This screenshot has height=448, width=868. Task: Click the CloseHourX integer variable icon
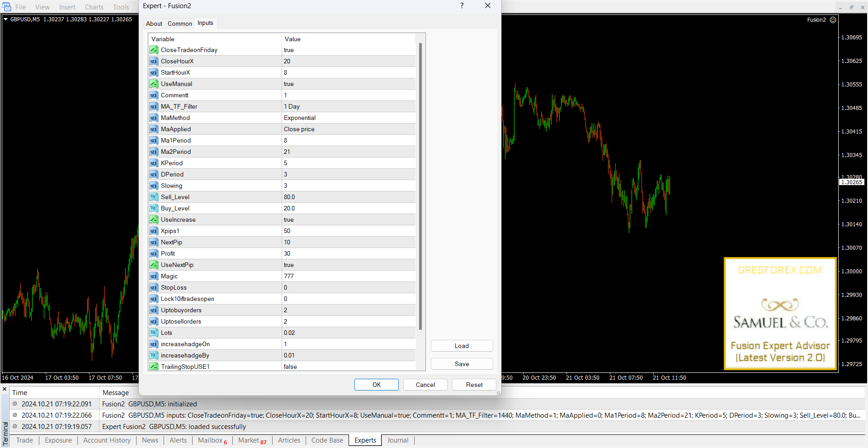pos(154,61)
